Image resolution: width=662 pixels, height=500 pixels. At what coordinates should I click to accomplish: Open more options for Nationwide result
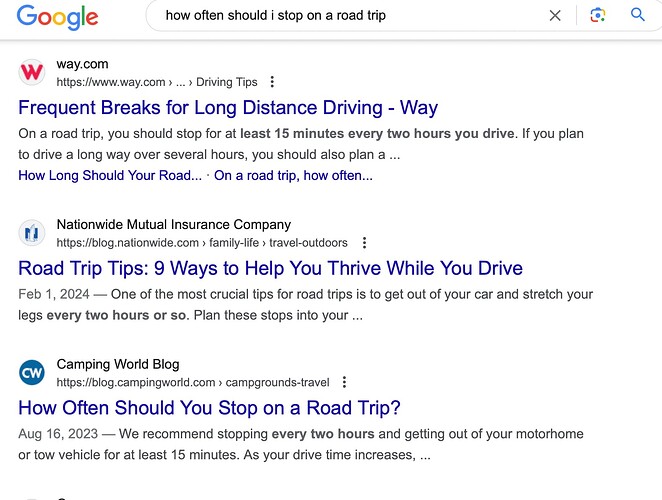[x=364, y=242]
